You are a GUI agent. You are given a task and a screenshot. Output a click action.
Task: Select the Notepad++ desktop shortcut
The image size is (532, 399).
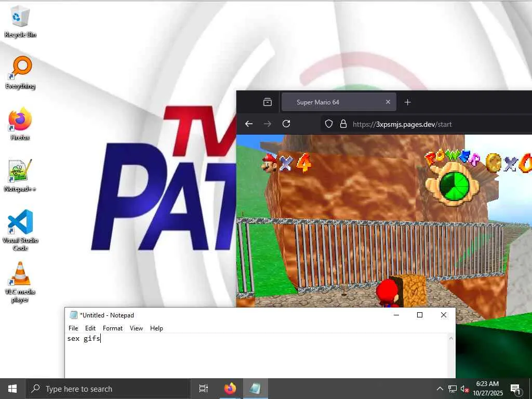20,176
